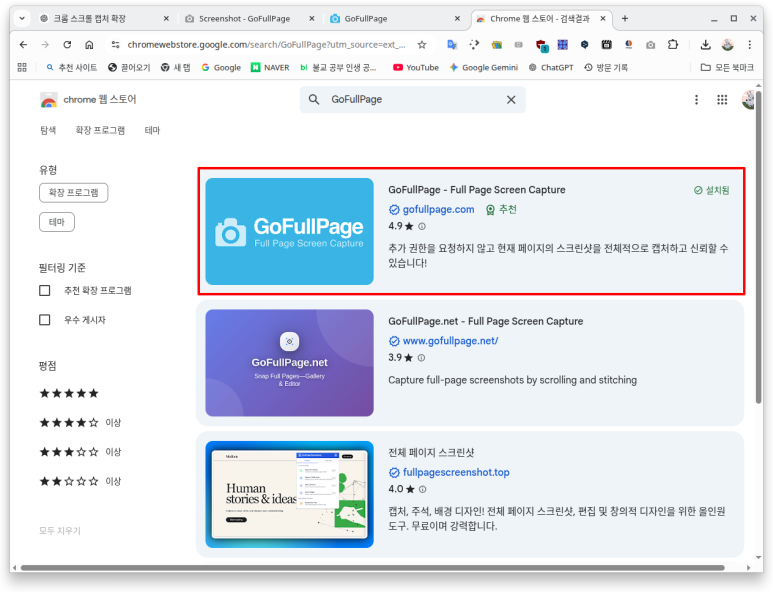Open the 모든 북마크 folder
The width and height of the screenshot is (773, 592).
(727, 68)
